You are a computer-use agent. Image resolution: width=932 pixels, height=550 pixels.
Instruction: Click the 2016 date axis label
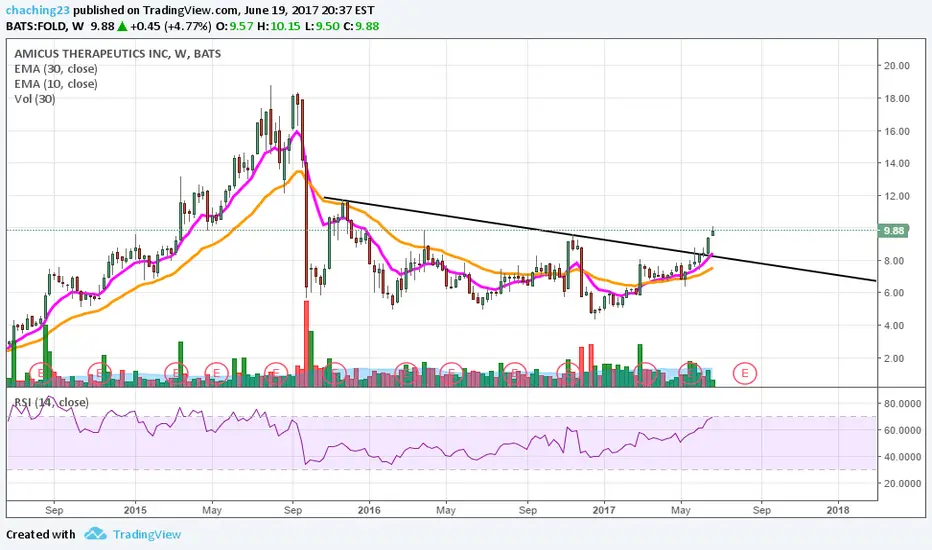(x=369, y=510)
